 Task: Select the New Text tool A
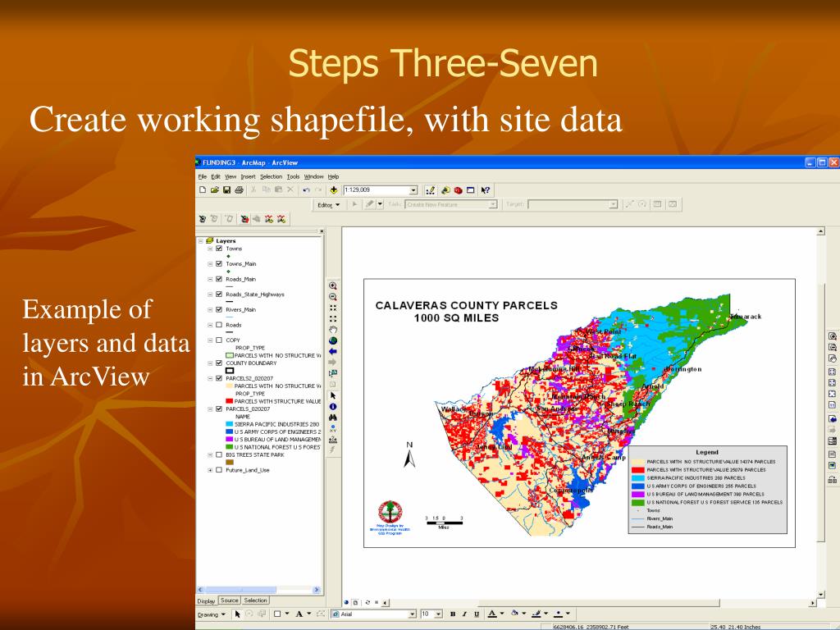click(x=299, y=614)
